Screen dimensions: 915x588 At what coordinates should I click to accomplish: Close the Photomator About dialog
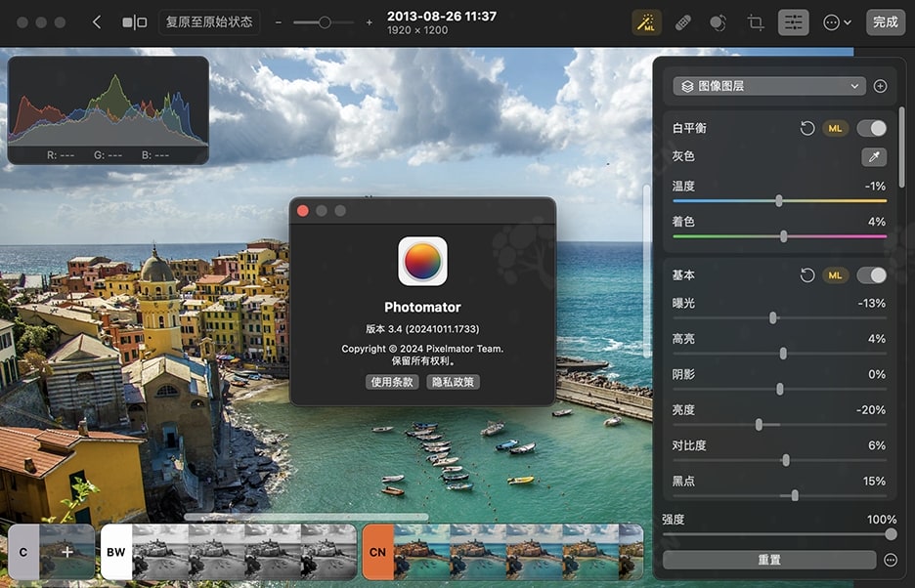303,211
